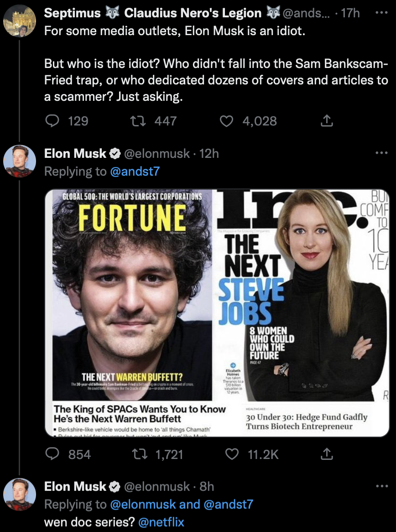Image resolution: width=396 pixels, height=532 pixels.
Task: Retweet Septimus's tweet about media outlets
Action: (135, 121)
